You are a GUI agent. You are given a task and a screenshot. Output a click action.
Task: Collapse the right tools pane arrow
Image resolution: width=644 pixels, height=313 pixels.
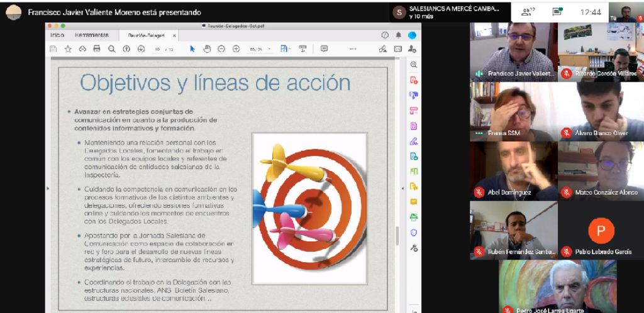(x=402, y=189)
